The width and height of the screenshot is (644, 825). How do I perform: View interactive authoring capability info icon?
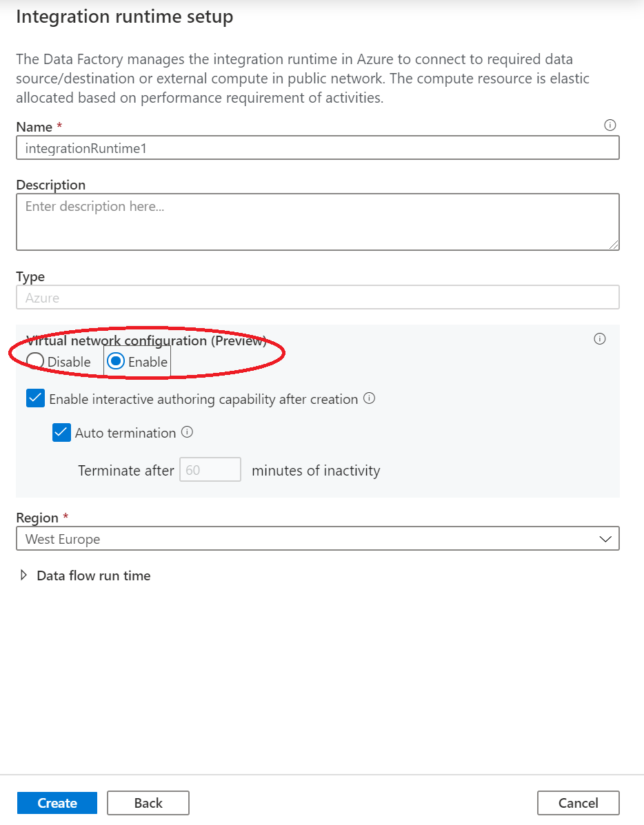369,398
